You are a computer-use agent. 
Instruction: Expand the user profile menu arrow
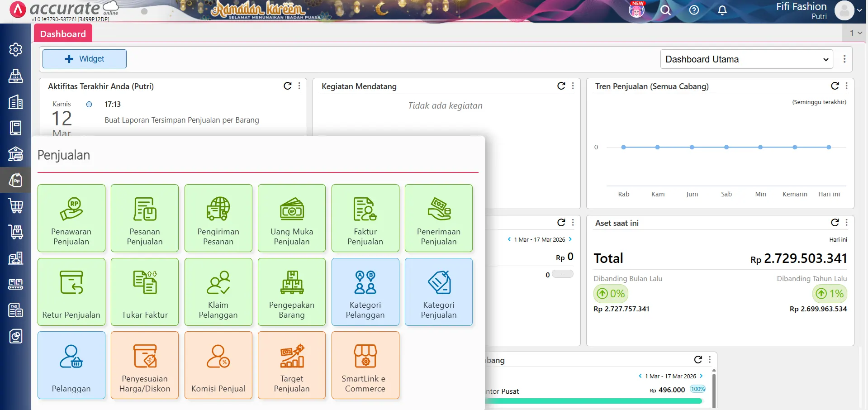(859, 10)
